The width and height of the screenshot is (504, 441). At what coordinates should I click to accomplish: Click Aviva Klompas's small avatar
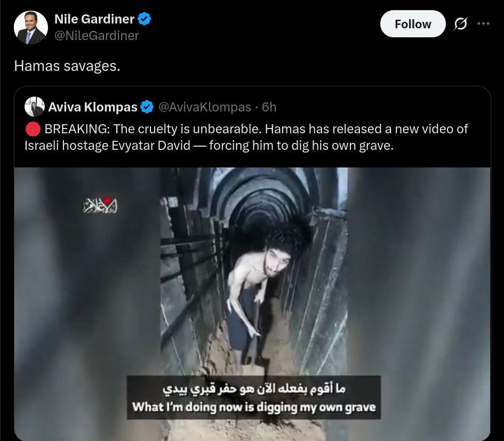[34, 107]
